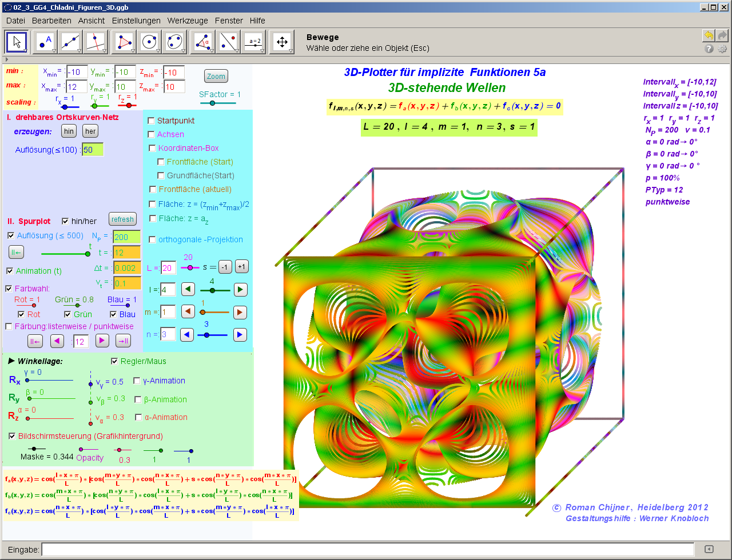
Task: Click the refresh button next to Spurplot
Action: 123,219
